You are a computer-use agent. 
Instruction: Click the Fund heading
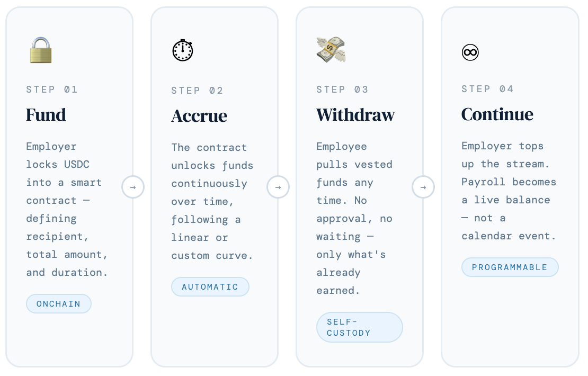tap(46, 115)
